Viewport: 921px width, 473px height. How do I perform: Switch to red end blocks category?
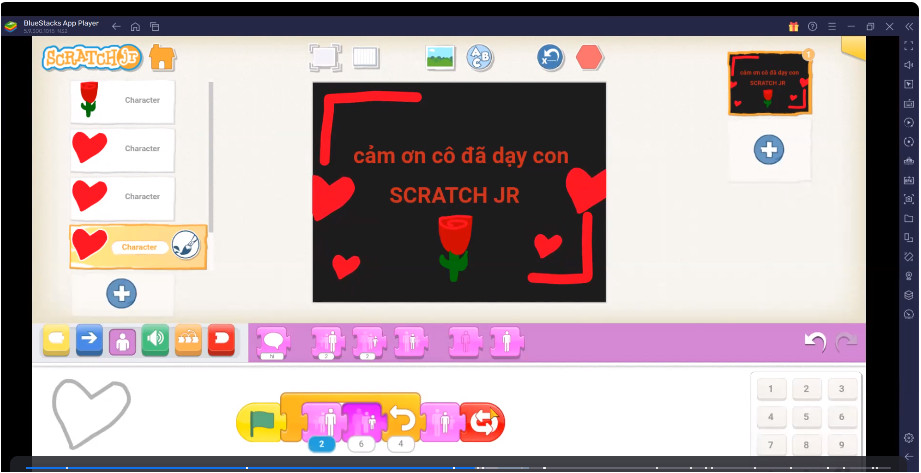pos(221,340)
